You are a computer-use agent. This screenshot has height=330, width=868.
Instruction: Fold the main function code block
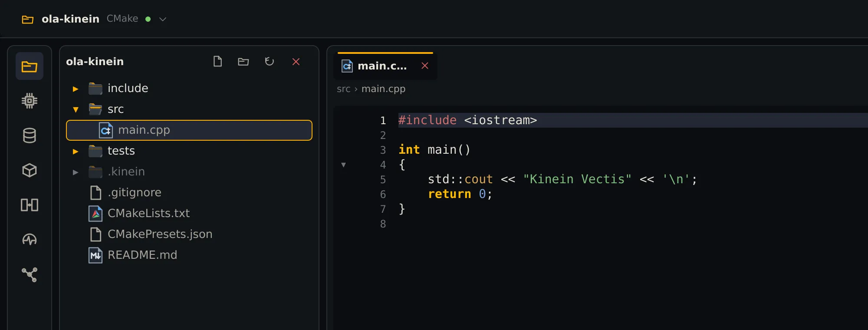(343, 165)
